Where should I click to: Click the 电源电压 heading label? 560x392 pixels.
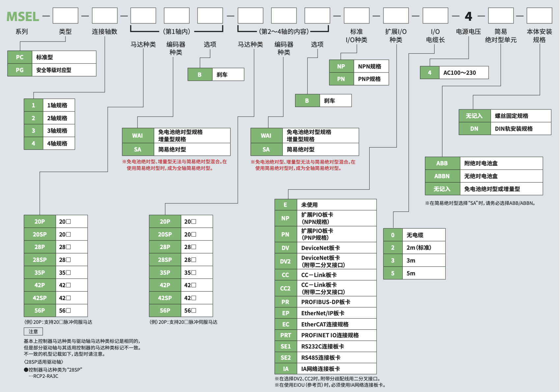click(x=468, y=32)
